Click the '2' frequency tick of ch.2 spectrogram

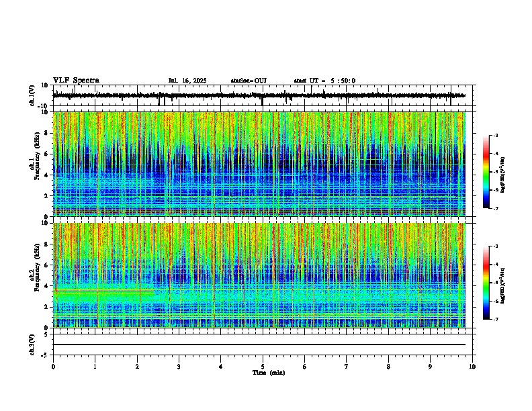[47, 307]
